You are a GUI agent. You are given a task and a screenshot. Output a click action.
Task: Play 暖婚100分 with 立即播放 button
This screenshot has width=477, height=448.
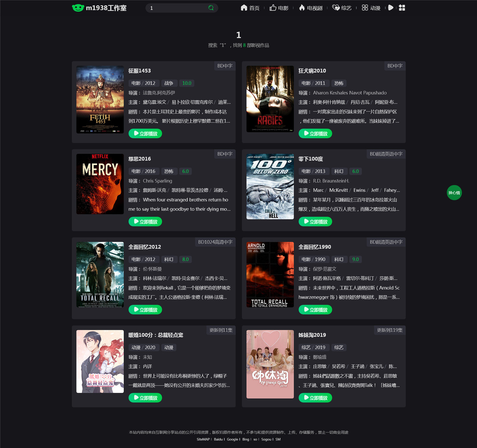pyautogui.click(x=145, y=398)
